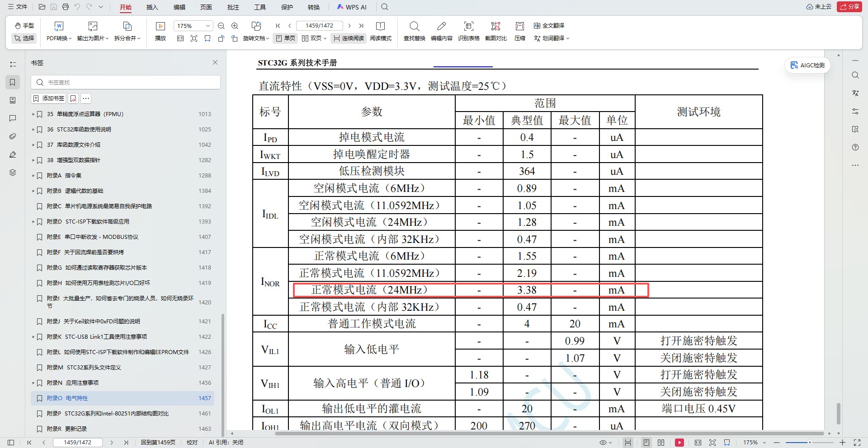The height and width of the screenshot is (448, 868).
Task: Switch to the 批注 tab
Action: point(233,7)
